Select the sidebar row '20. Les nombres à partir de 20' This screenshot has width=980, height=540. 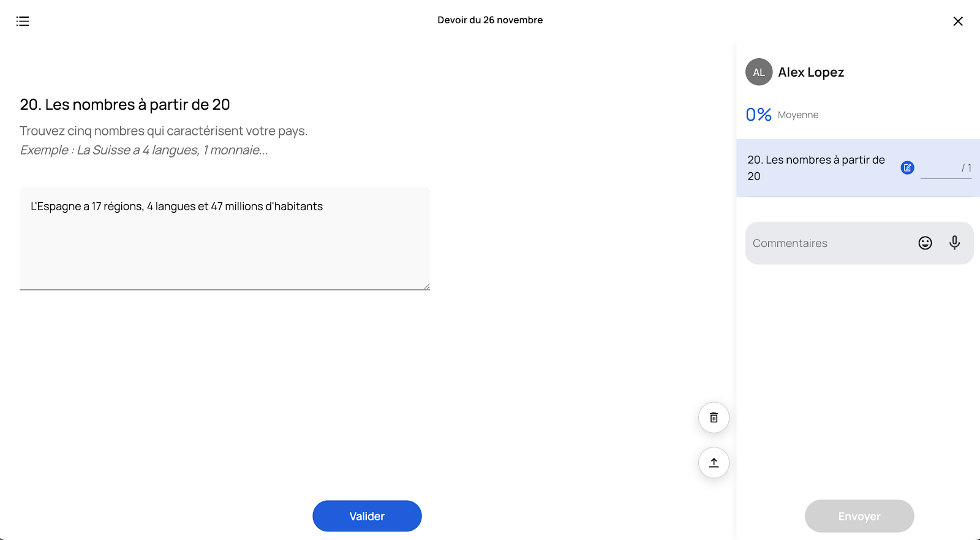858,168
